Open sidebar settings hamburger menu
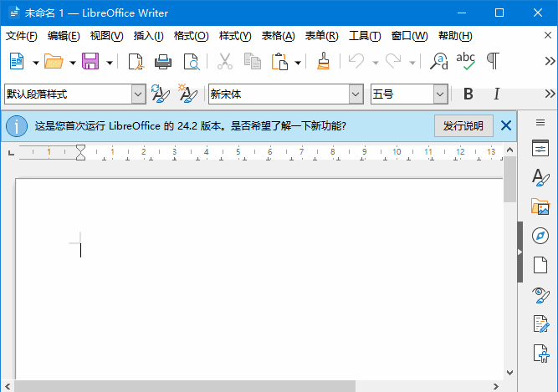 (x=540, y=123)
